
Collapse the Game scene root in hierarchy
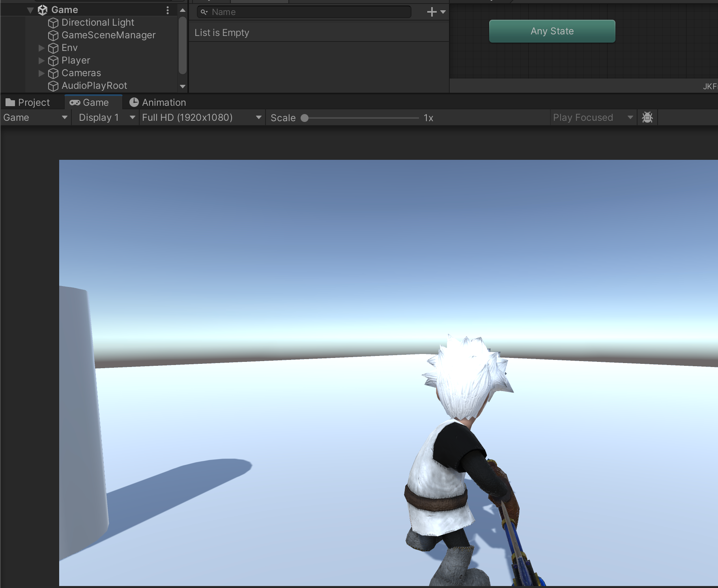30,10
